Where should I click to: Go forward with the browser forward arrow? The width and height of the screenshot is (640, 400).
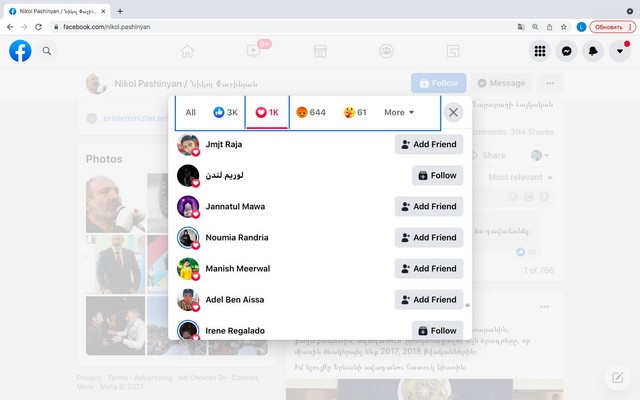[24, 27]
